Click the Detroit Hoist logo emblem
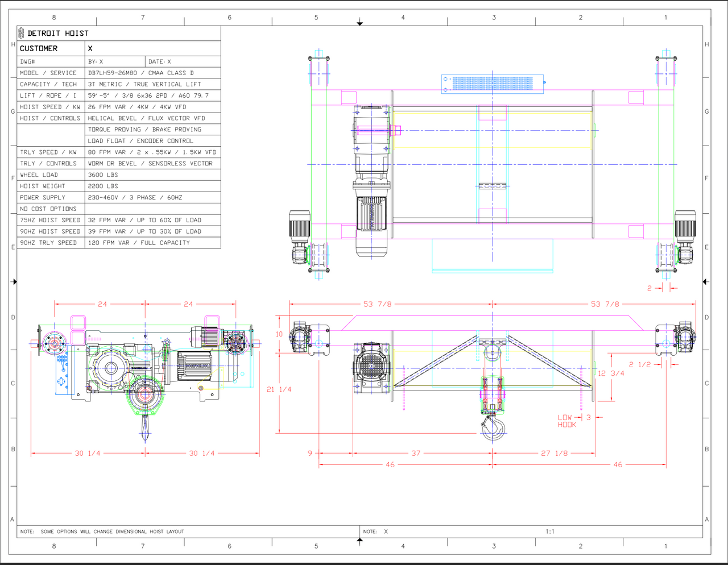 21,33
